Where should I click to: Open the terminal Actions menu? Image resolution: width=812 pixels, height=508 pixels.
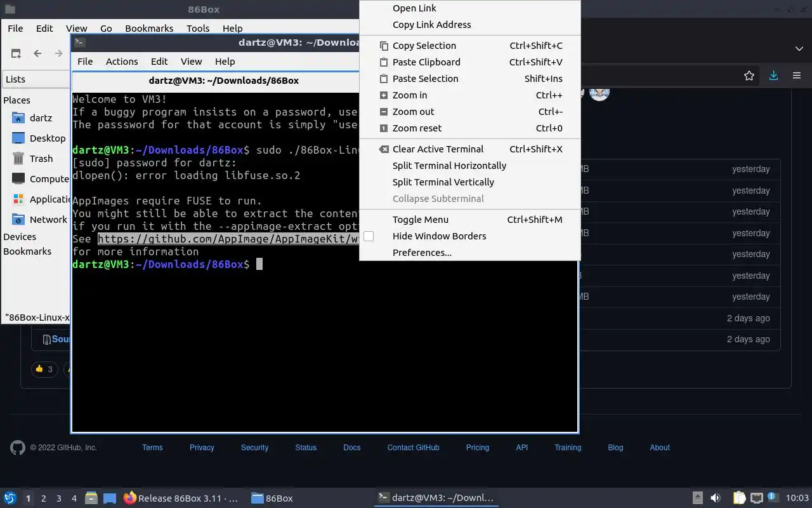122,62
